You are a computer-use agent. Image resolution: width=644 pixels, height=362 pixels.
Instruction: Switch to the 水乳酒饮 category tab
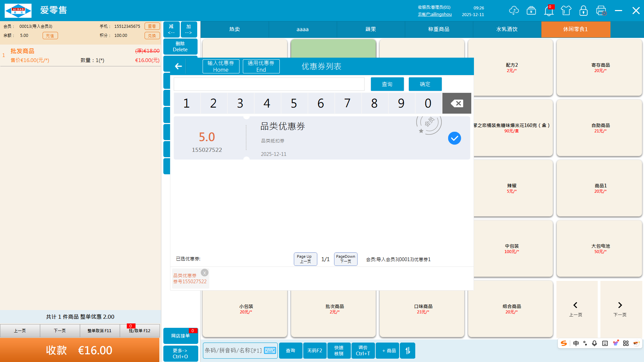point(507,29)
